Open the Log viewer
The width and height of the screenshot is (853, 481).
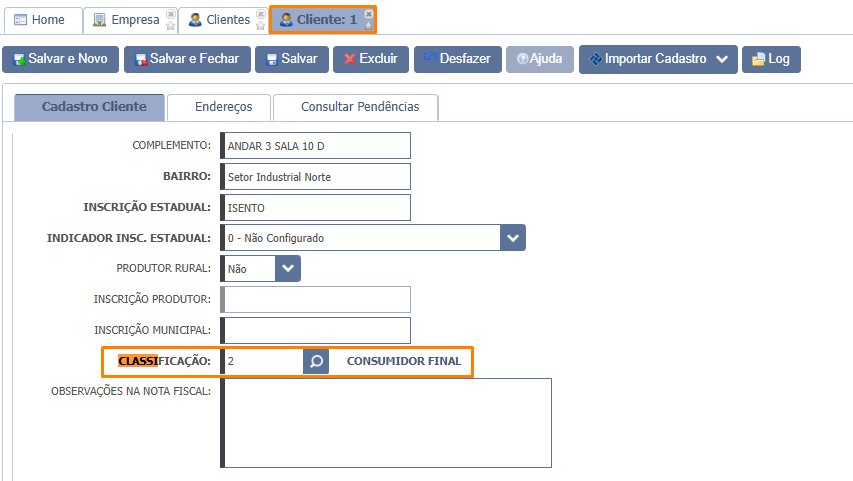pyautogui.click(x=771, y=59)
